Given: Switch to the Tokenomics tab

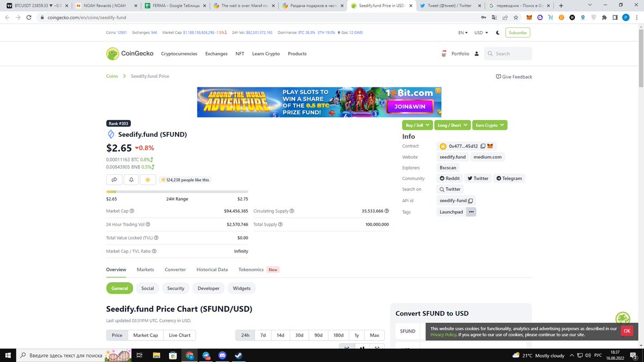Looking at the screenshot, I should point(251,270).
